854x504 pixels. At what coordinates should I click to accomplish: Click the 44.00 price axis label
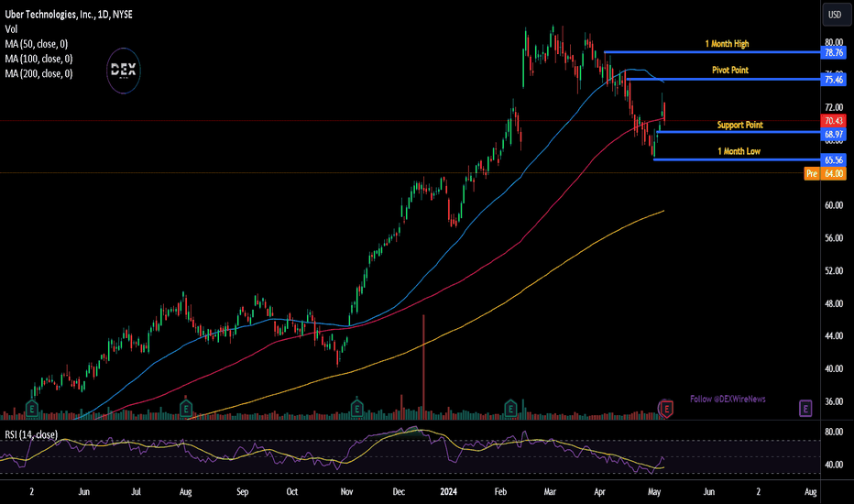(x=834, y=336)
